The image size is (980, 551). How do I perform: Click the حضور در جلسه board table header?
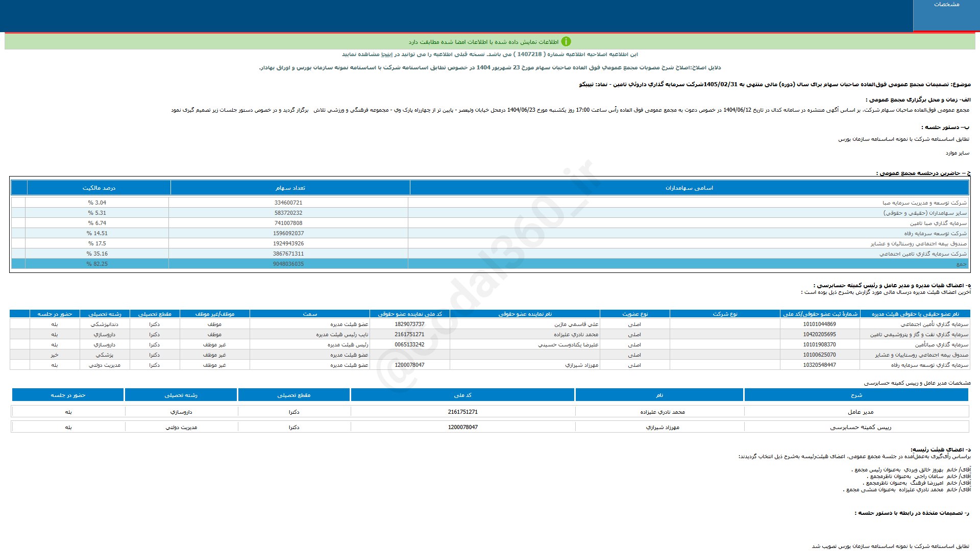[x=55, y=314]
